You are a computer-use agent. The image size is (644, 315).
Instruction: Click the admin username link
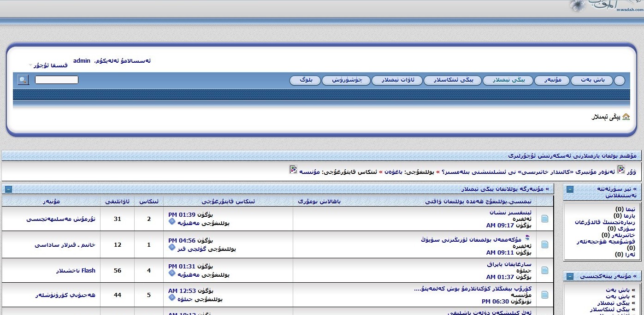click(x=82, y=61)
